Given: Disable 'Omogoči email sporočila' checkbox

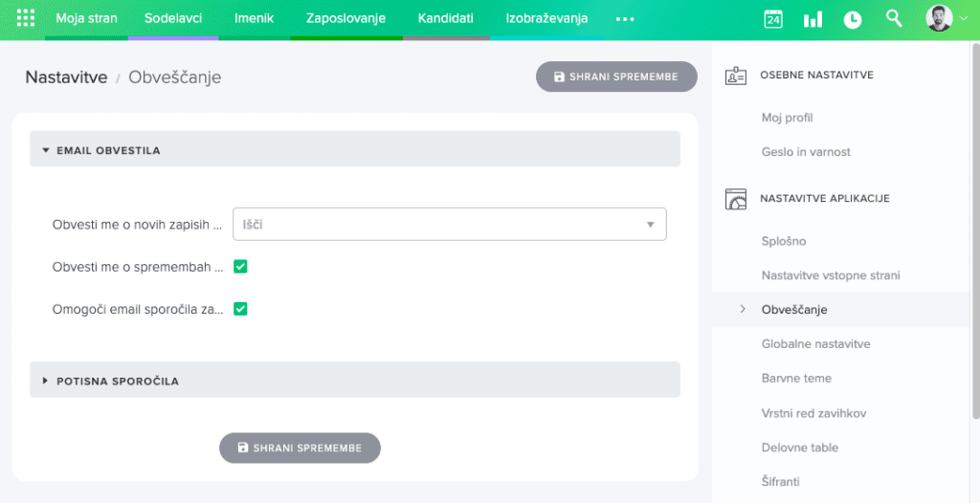Looking at the screenshot, I should click(241, 309).
